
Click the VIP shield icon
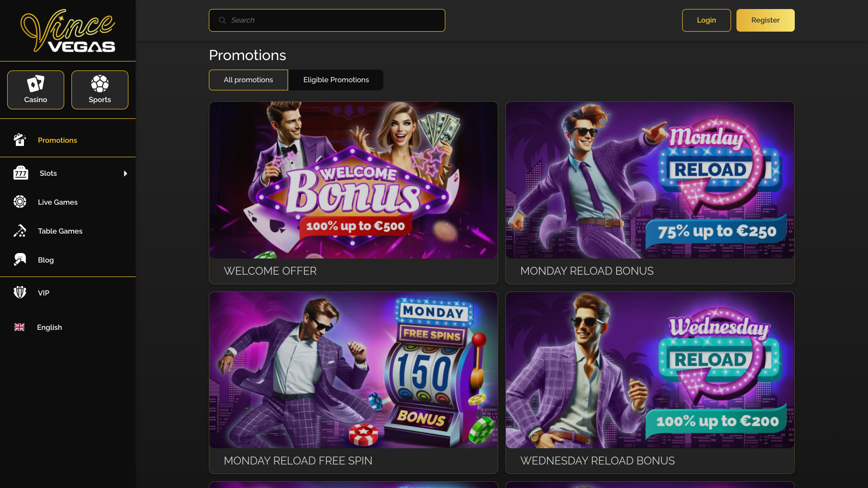(20, 292)
